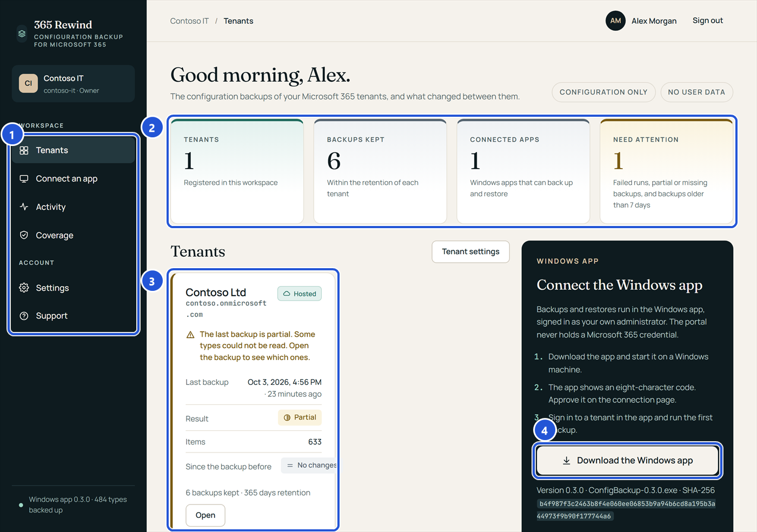The width and height of the screenshot is (757, 532).
Task: Click the Hosted badge on Contoso Ltd
Action: tap(300, 294)
